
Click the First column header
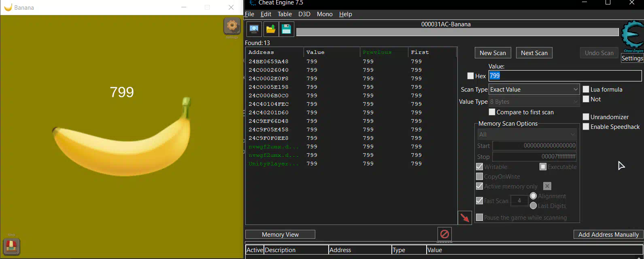click(432, 52)
